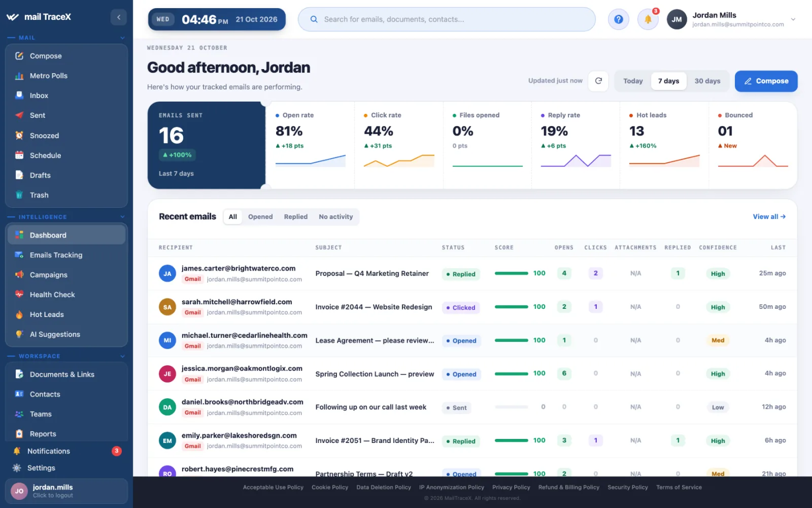Open the Schedule section
The width and height of the screenshot is (812, 508).
click(x=66, y=155)
